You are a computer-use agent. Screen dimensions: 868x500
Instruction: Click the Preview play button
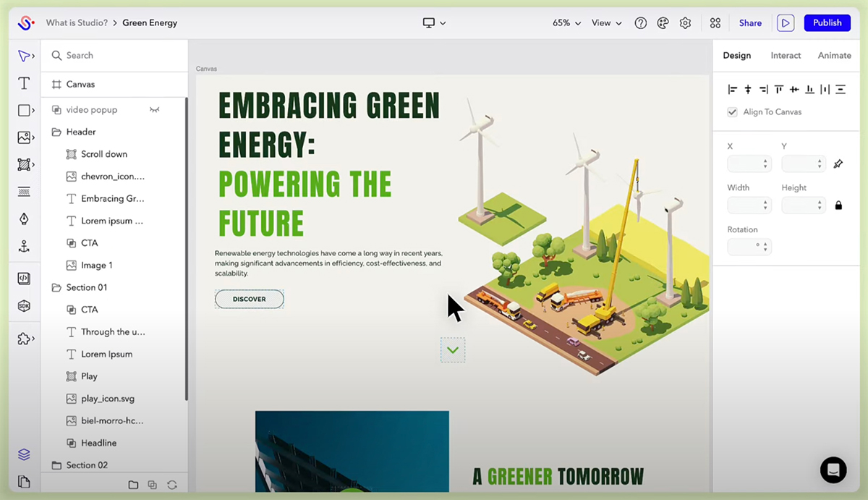click(786, 23)
